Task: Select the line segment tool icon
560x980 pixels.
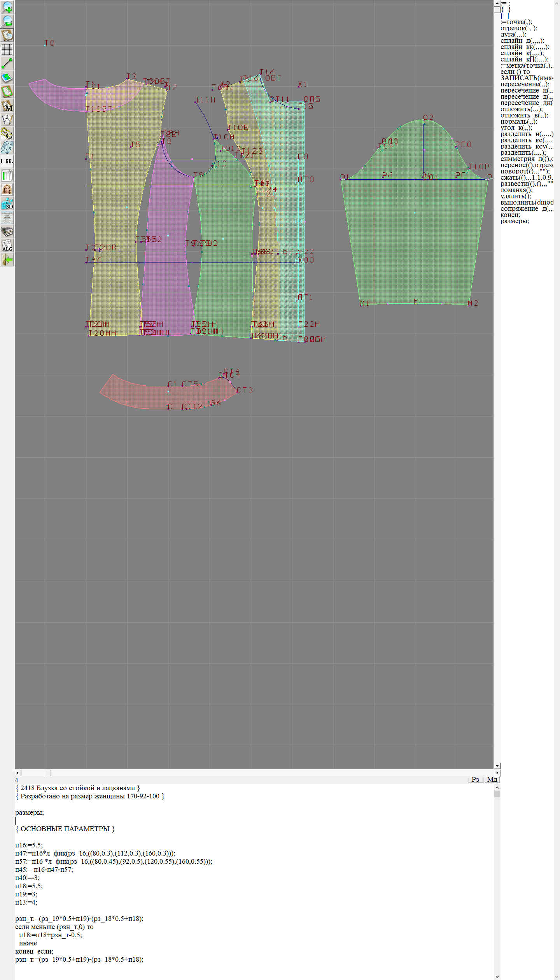Action: point(7,63)
